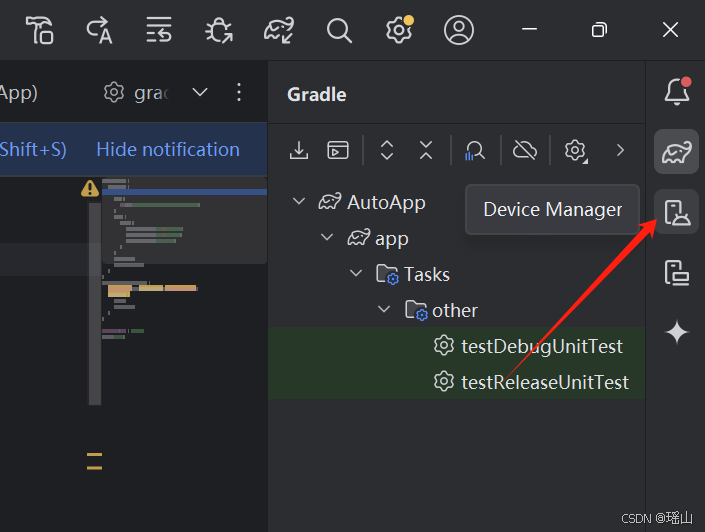
Task: Click Execute Gradle Task icon
Action: [338, 150]
